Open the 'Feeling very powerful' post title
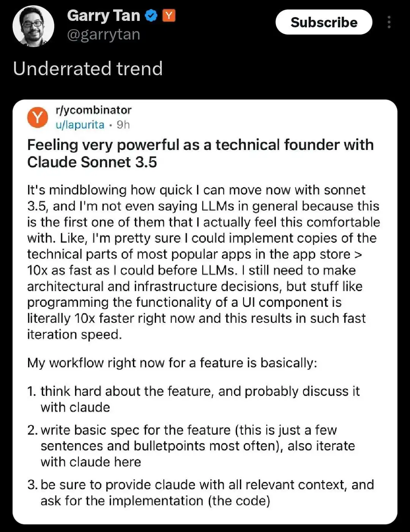The width and height of the screenshot is (410, 532). [x=200, y=153]
